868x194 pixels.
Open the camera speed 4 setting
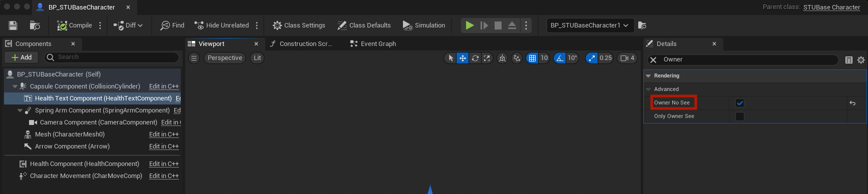pos(627,58)
